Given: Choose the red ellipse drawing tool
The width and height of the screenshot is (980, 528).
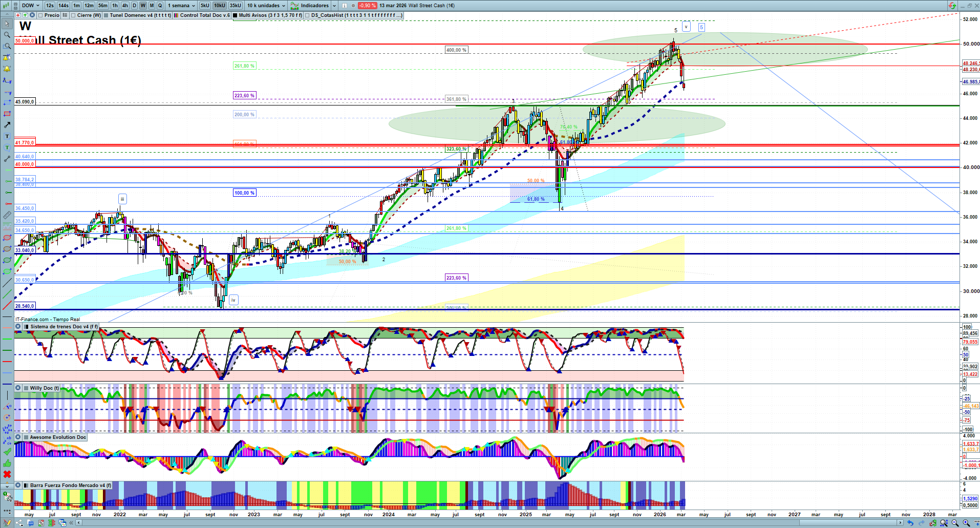Looking at the screenshot, I should [x=7, y=238].
